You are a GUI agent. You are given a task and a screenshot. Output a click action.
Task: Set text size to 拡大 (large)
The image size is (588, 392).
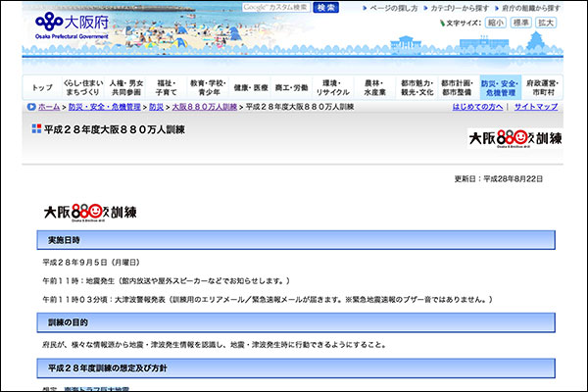546,23
